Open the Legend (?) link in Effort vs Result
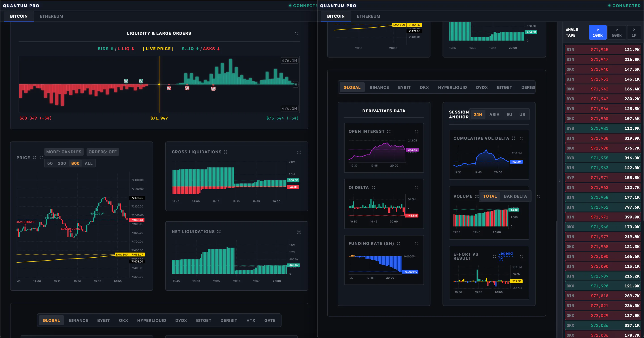This screenshot has width=644, height=338. click(x=505, y=257)
